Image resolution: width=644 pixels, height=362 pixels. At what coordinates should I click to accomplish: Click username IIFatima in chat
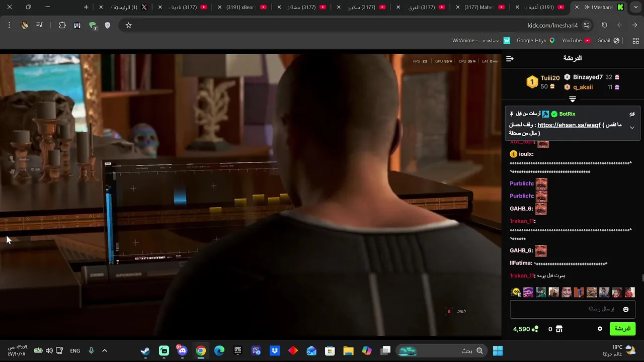click(521, 263)
